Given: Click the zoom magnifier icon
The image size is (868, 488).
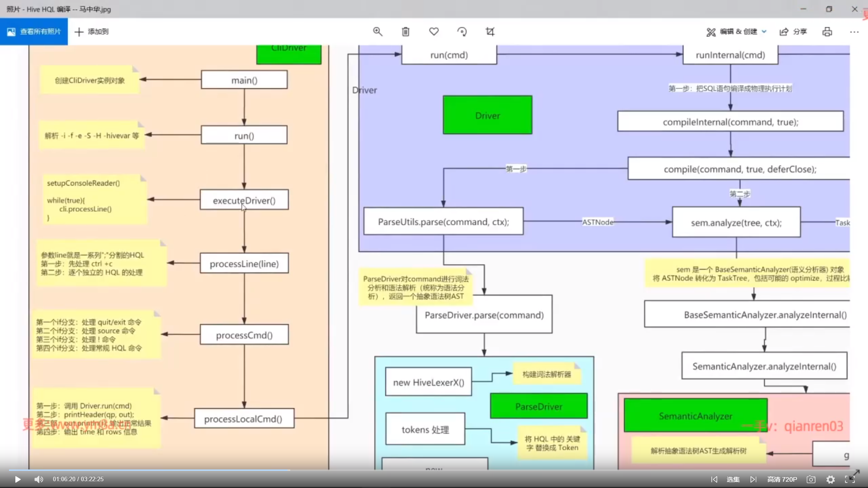Looking at the screenshot, I should tap(377, 32).
